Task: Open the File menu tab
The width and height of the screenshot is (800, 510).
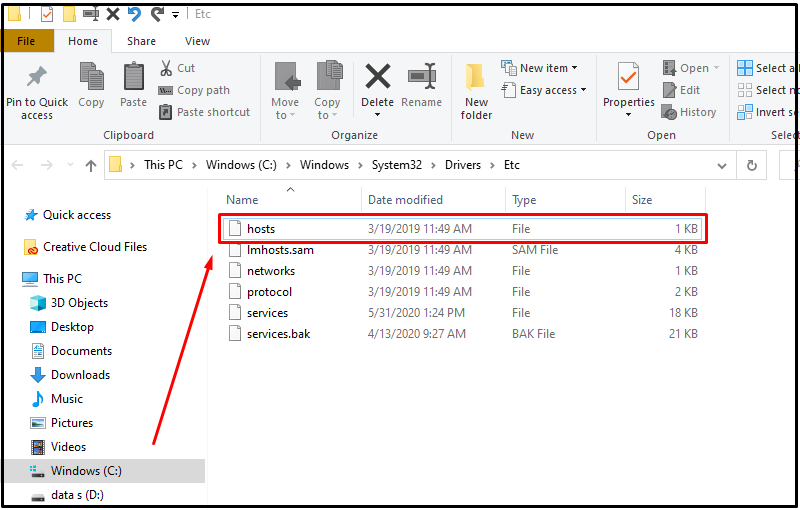Action: point(27,41)
